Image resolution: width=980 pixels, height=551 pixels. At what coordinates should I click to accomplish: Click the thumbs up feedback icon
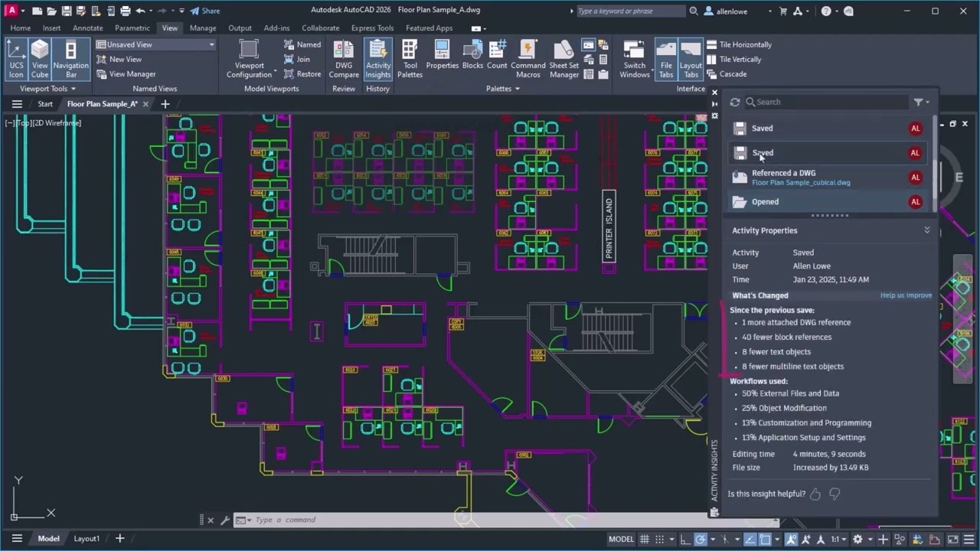[x=815, y=494]
